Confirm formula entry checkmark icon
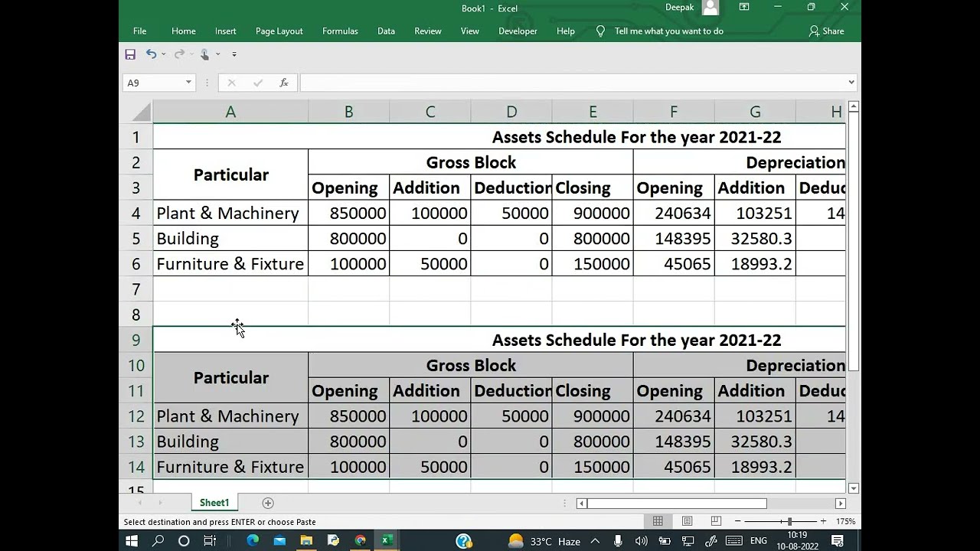 (x=258, y=83)
